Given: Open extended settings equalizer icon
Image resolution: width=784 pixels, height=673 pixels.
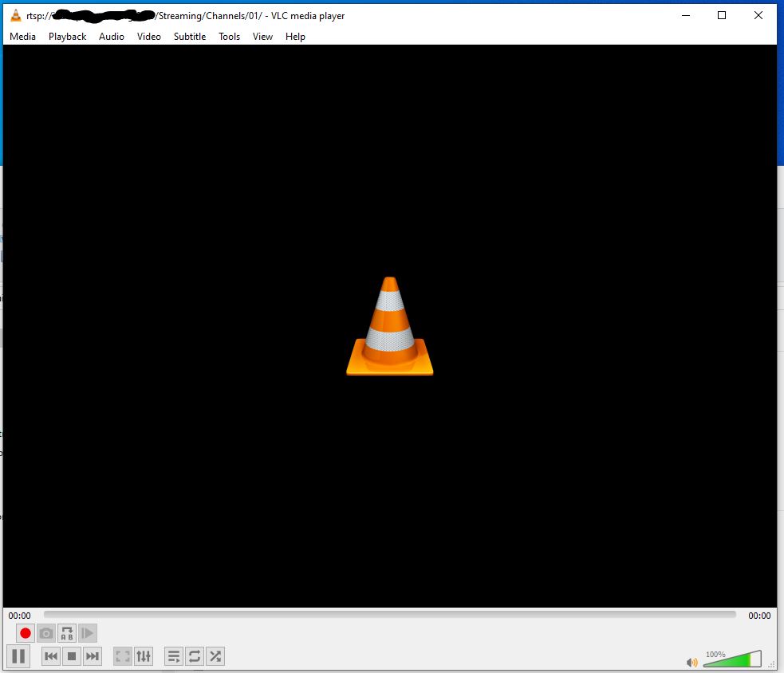Looking at the screenshot, I should [144, 656].
